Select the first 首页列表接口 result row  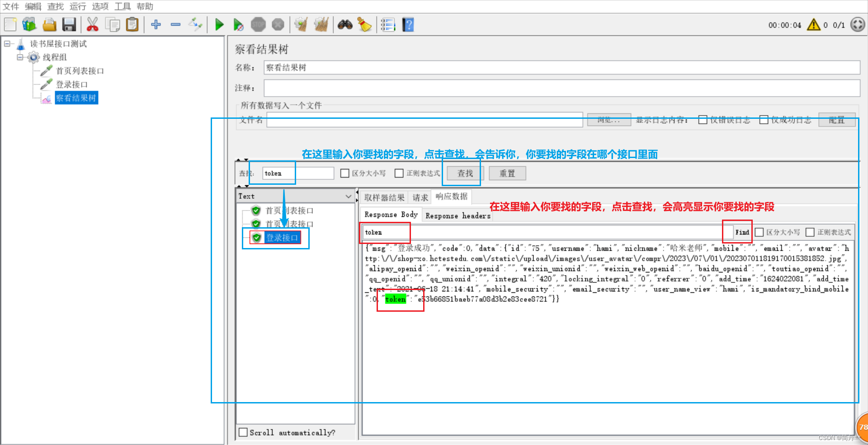tap(289, 211)
